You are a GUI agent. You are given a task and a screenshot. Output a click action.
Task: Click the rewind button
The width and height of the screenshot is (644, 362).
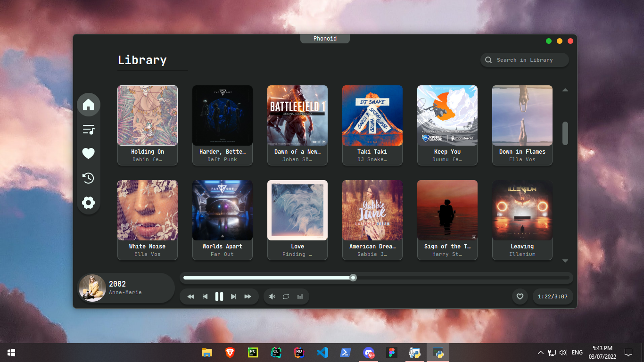click(191, 296)
